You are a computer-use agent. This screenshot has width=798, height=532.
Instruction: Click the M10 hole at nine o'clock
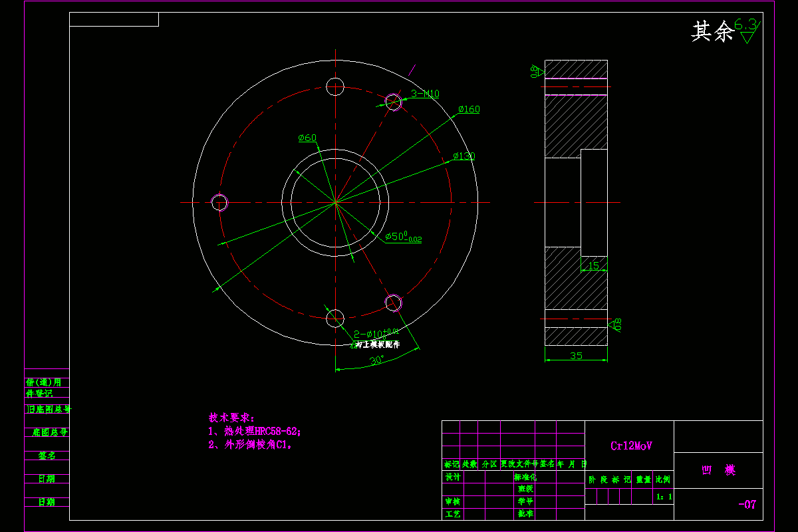click(x=219, y=202)
